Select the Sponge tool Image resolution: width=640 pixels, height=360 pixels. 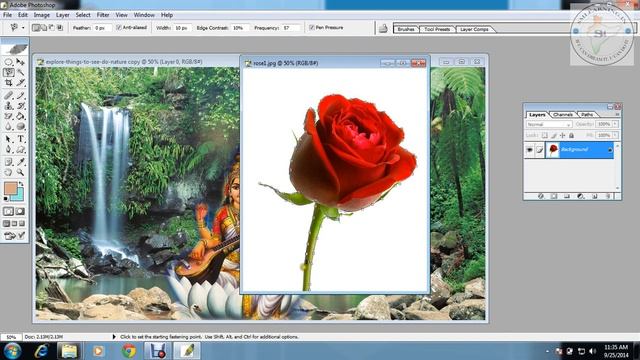20,127
